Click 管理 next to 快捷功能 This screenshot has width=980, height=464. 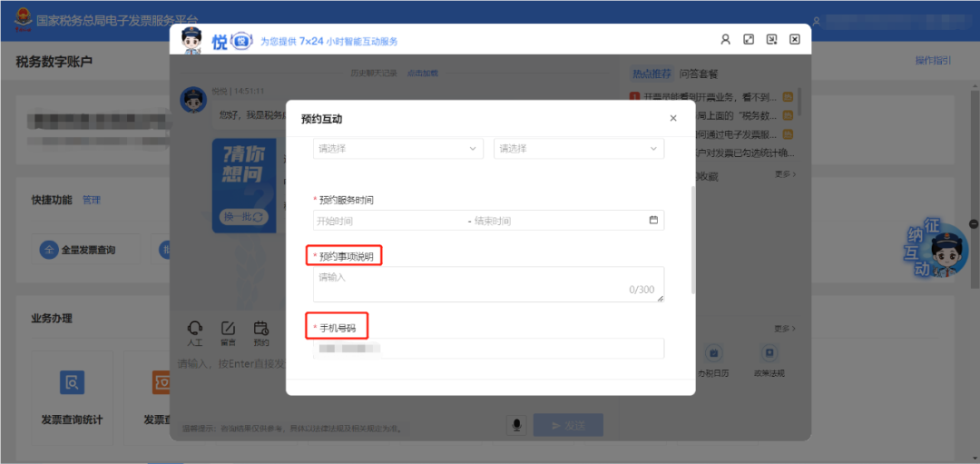click(92, 200)
